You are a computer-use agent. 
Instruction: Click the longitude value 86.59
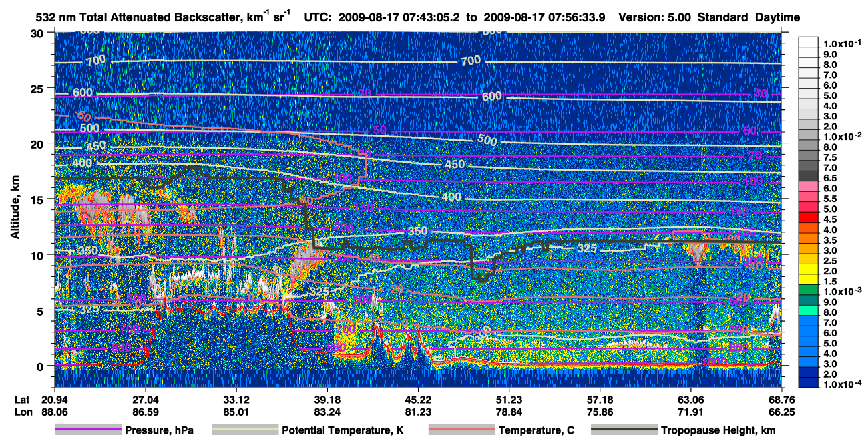tap(145, 412)
